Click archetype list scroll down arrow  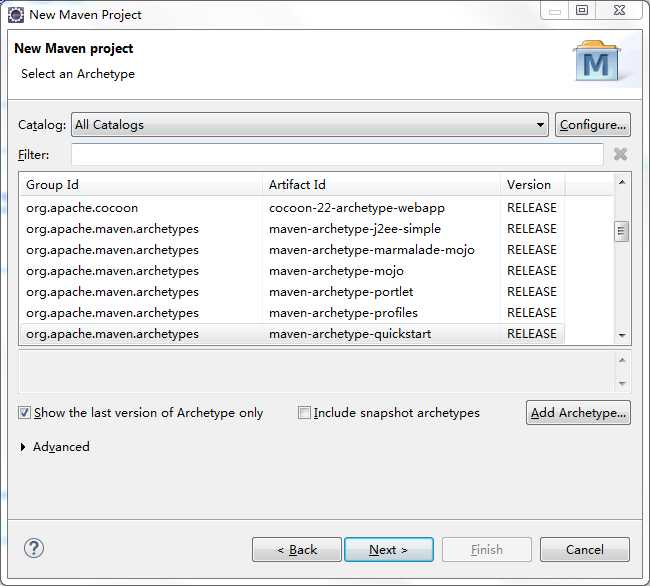(621, 335)
